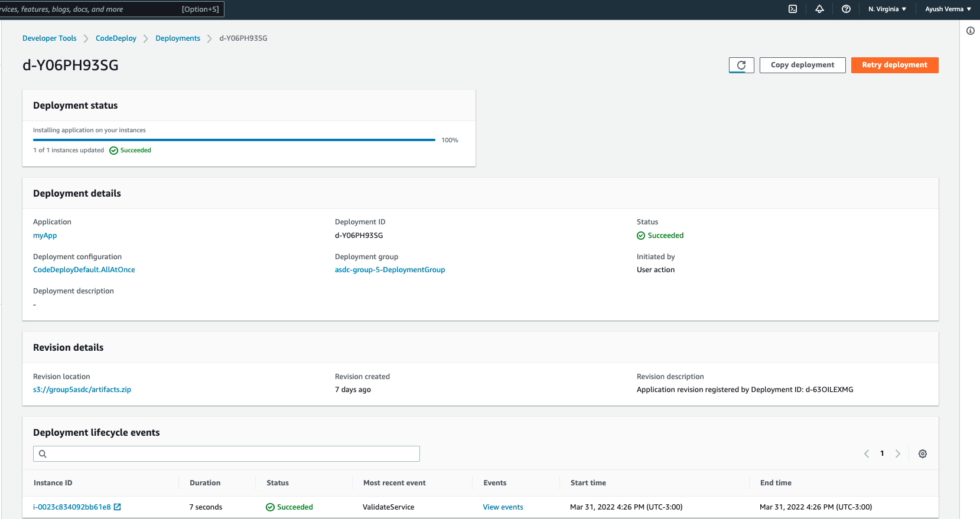Image resolution: width=980 pixels, height=519 pixels.
Task: Navigate to Developer Tools breadcrumb
Action: coord(50,38)
